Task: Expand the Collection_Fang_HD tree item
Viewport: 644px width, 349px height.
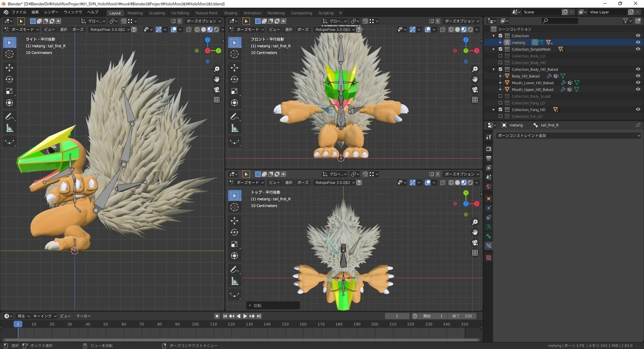Action: click(494, 110)
